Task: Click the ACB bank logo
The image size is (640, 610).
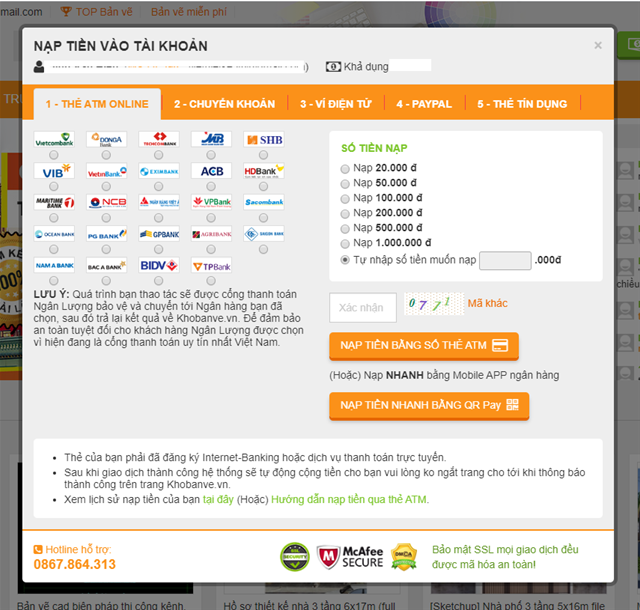Action: 211,171
